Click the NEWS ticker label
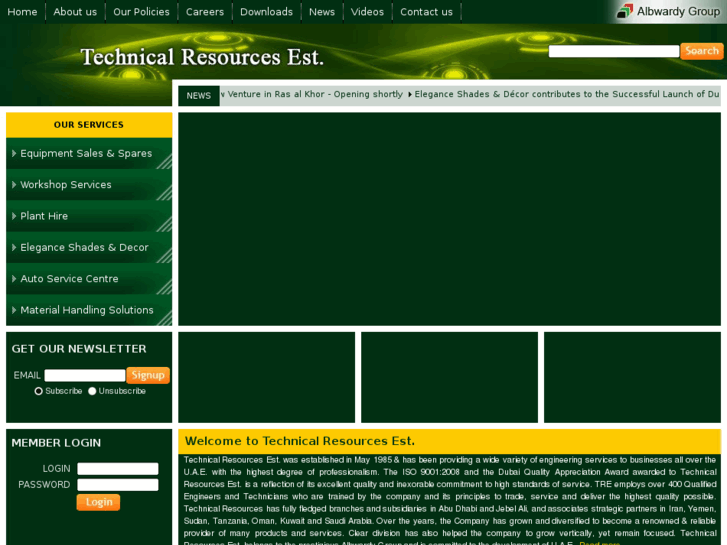 coord(198,96)
